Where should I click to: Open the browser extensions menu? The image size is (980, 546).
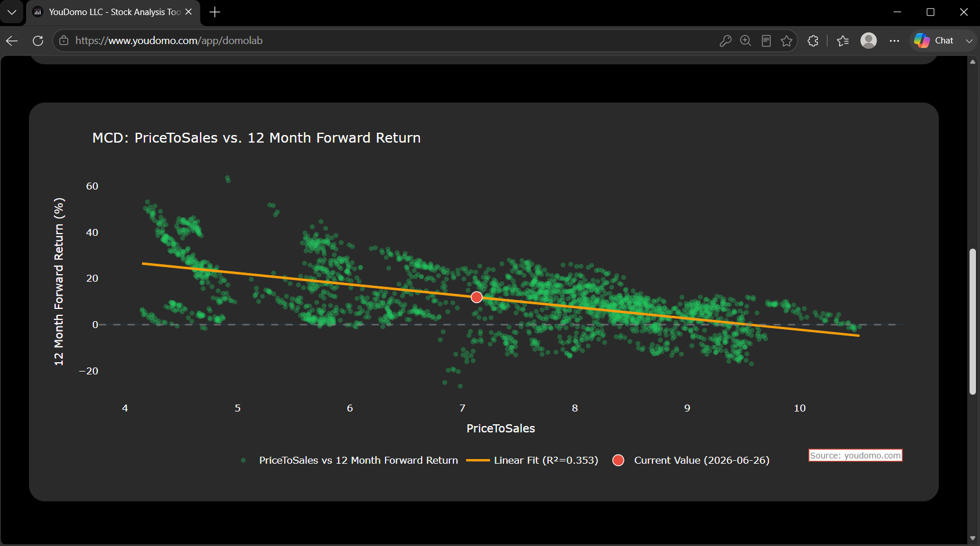(813, 41)
